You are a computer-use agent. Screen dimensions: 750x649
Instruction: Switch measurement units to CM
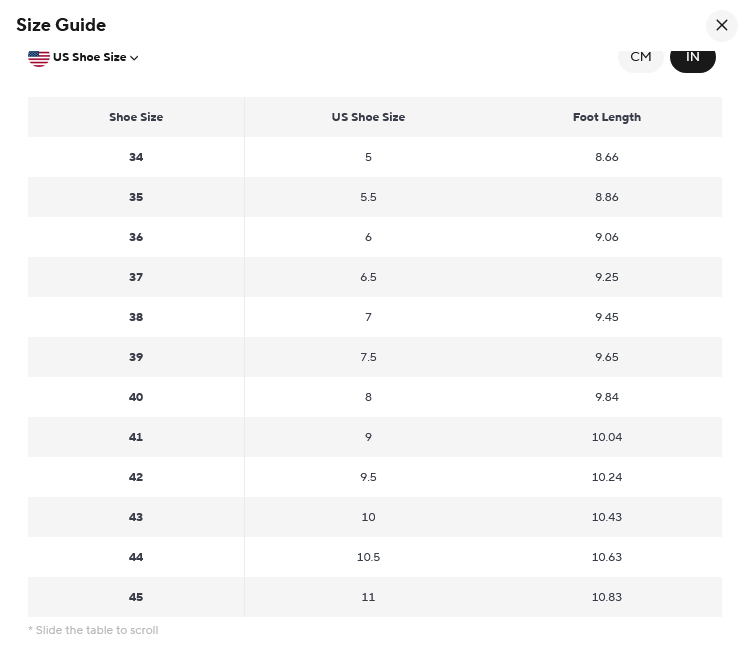pos(640,58)
